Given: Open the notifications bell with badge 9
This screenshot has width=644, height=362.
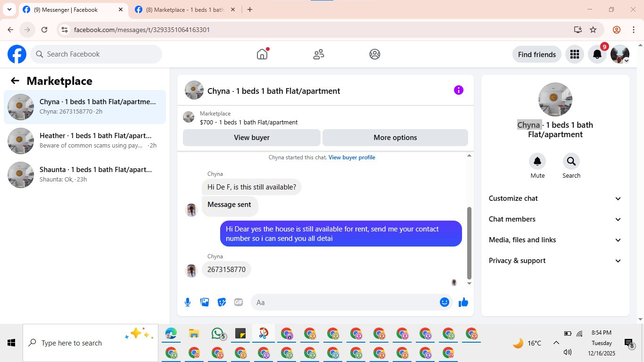Looking at the screenshot, I should click(x=597, y=54).
